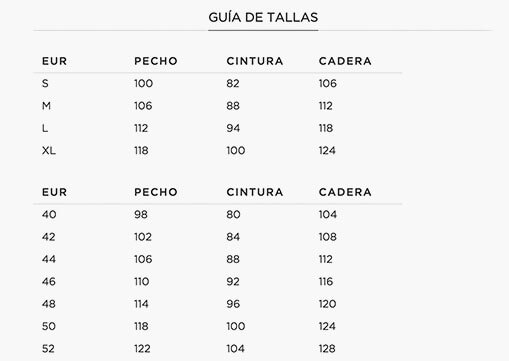Select the size 42 row label

point(49,237)
